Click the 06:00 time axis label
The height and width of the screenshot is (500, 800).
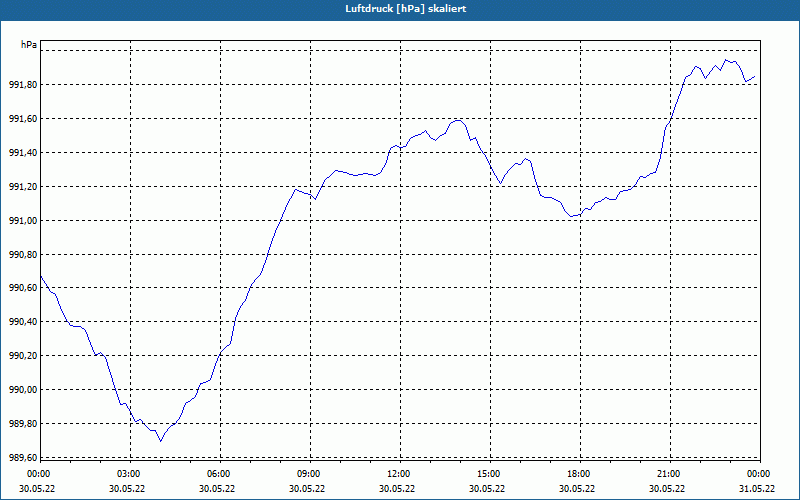[220, 474]
